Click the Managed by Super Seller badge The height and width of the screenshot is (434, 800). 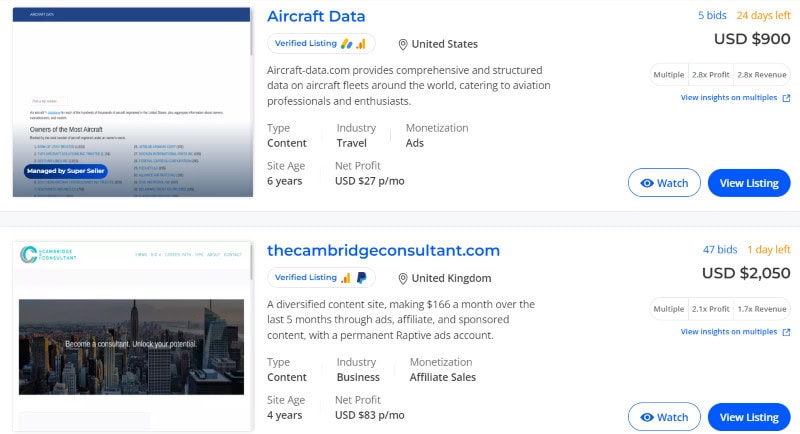coord(65,171)
